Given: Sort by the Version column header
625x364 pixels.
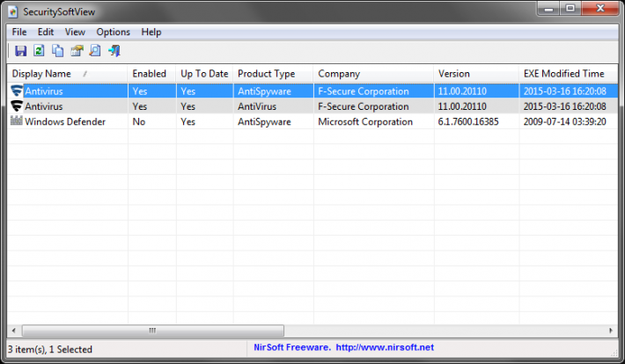Looking at the screenshot, I should tap(476, 74).
